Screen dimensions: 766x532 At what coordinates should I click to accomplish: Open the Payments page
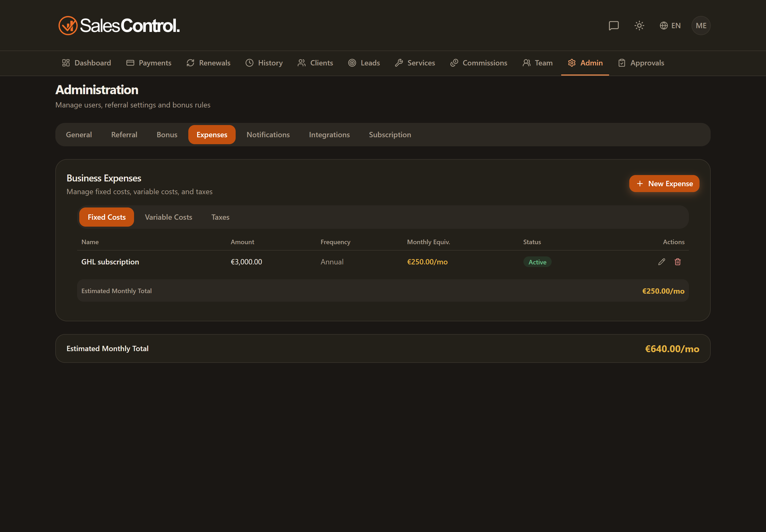coord(149,63)
